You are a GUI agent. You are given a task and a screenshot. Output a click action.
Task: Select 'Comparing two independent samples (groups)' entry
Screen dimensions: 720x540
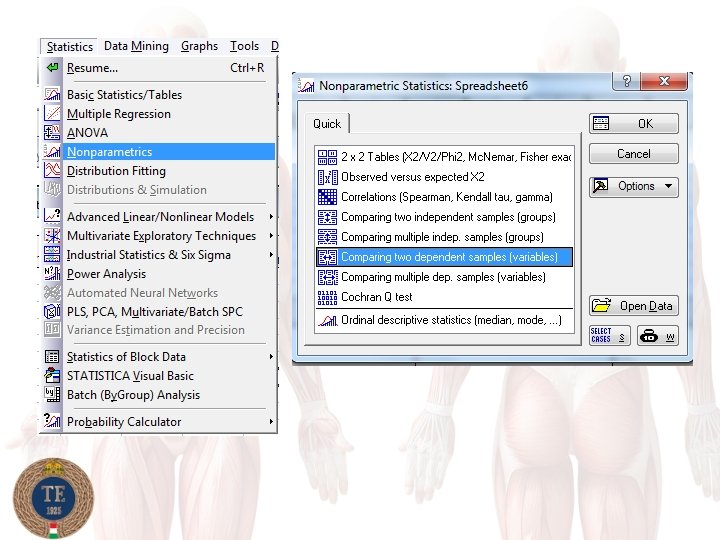pos(444,217)
